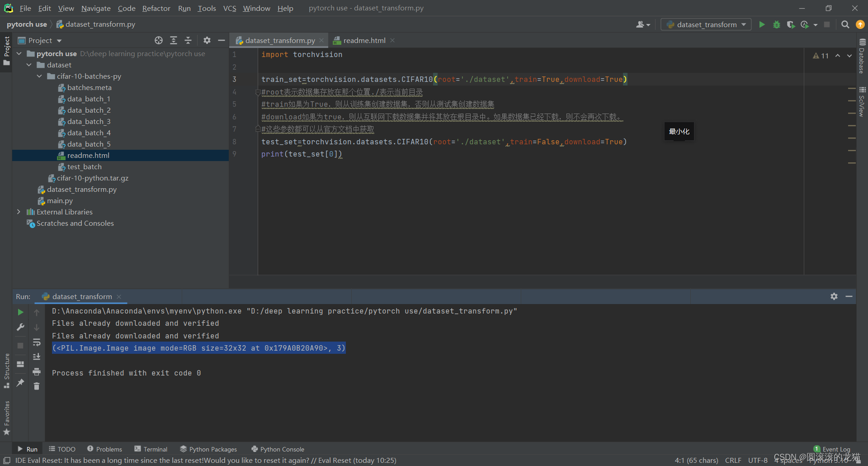This screenshot has height=466, width=868.
Task: Click print console output icon
Action: pos(37,372)
